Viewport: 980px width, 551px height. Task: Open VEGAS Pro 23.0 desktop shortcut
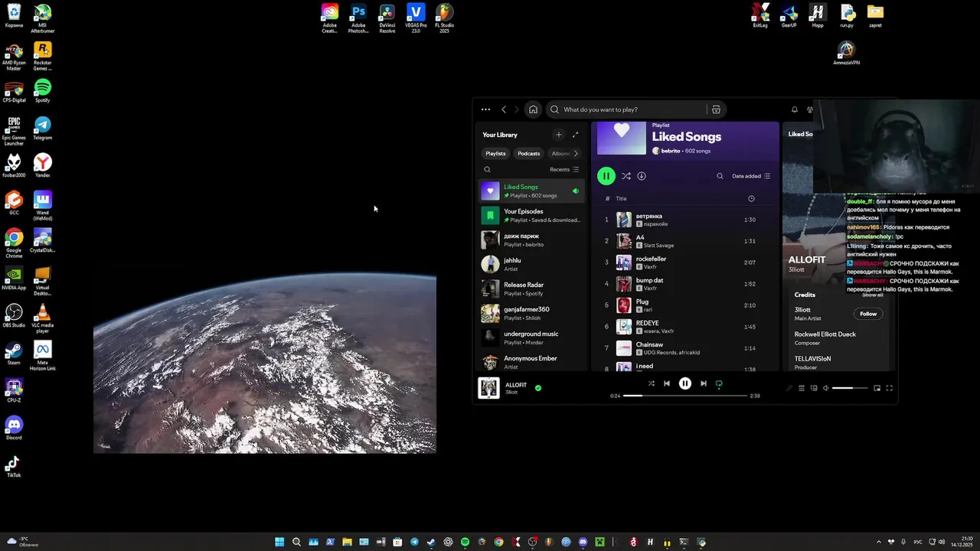coord(416,18)
